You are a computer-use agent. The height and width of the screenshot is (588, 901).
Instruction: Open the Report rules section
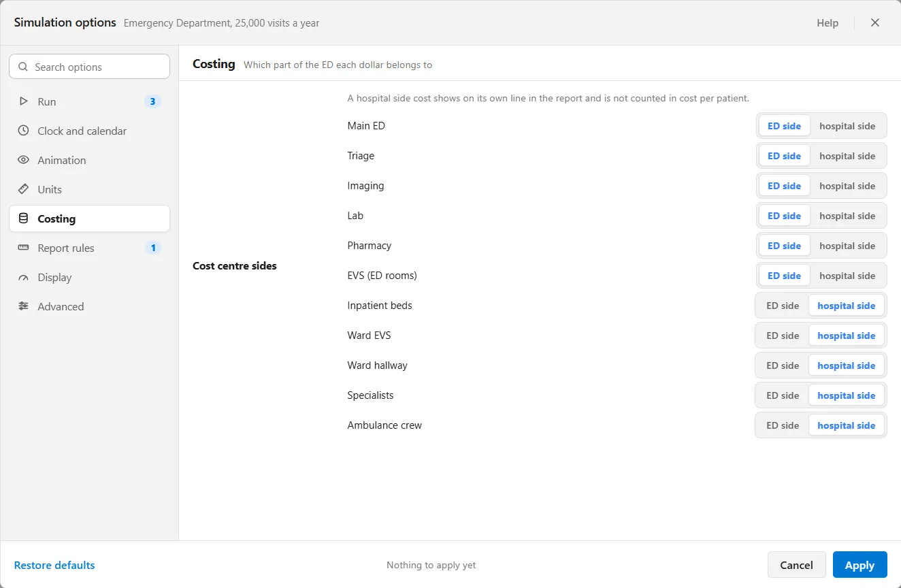tap(89, 248)
